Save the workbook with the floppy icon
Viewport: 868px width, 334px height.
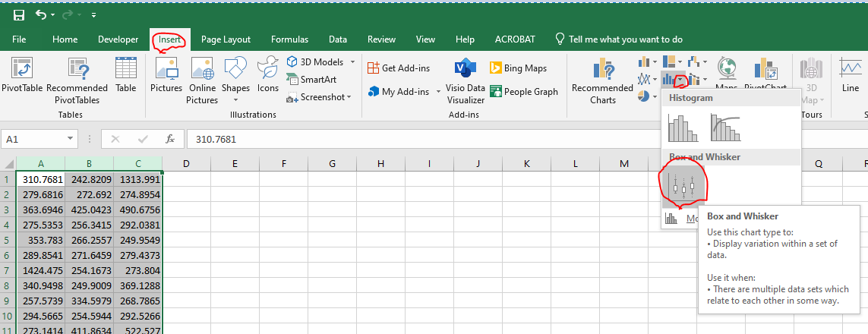(18, 15)
